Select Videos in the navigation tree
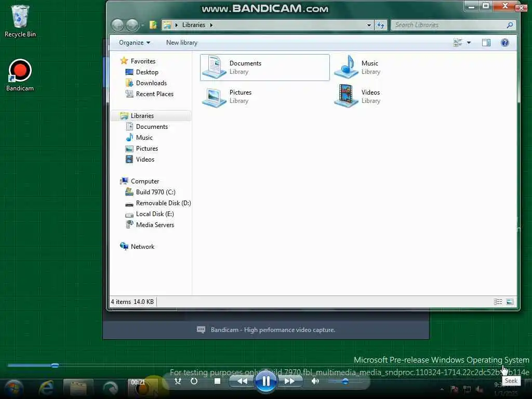The width and height of the screenshot is (532, 399). (140, 159)
